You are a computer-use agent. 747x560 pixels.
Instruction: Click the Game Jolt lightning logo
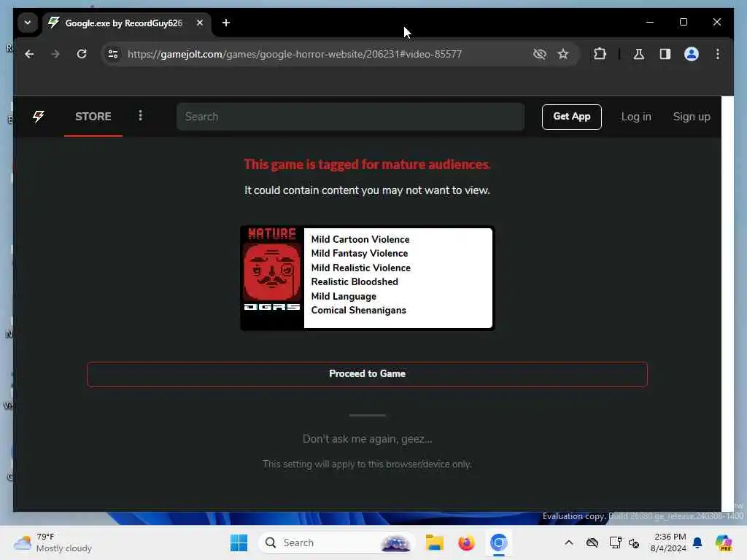pyautogui.click(x=39, y=117)
